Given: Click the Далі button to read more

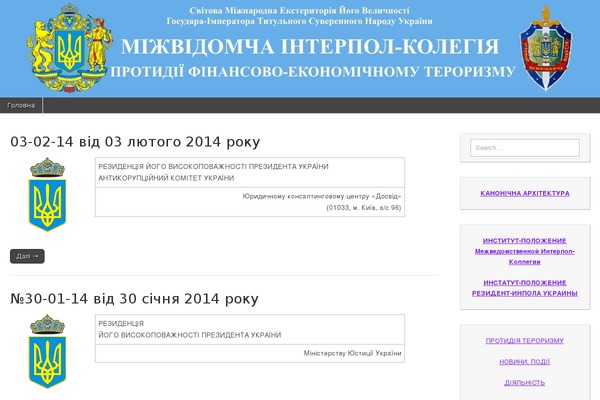Looking at the screenshot, I should tap(27, 256).
